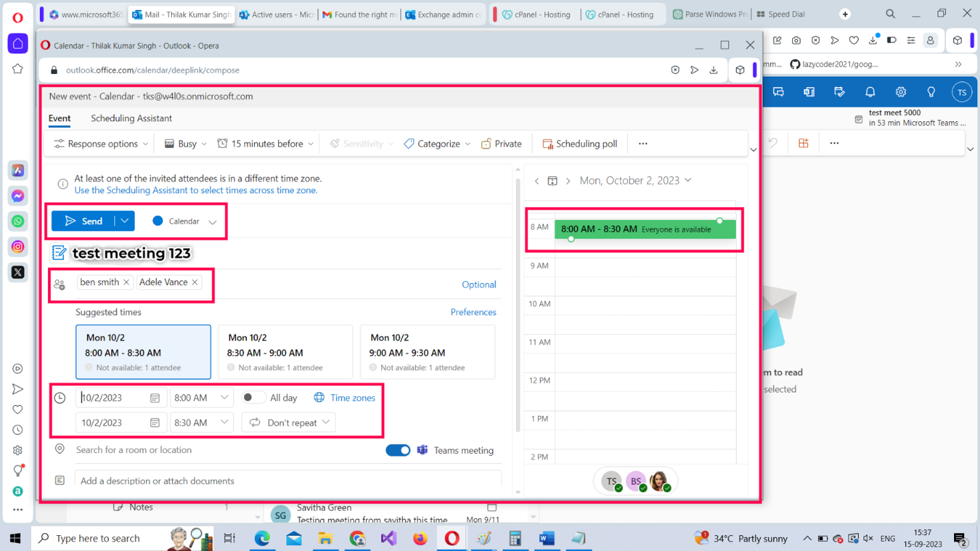This screenshot has height=551, width=980.
Task: Click the Private lock icon
Action: 486,144
